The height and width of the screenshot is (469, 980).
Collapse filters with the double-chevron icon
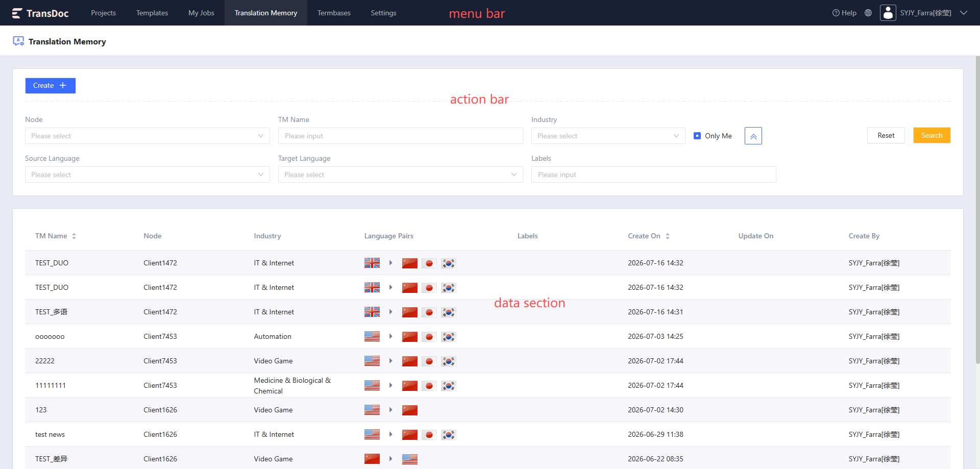point(753,136)
